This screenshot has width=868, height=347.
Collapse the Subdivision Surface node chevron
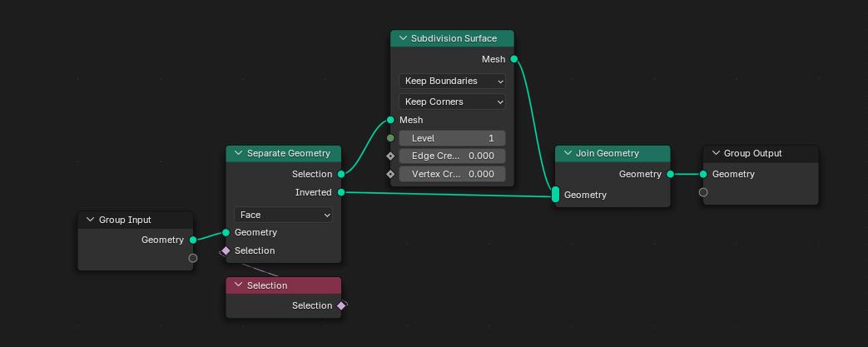403,39
